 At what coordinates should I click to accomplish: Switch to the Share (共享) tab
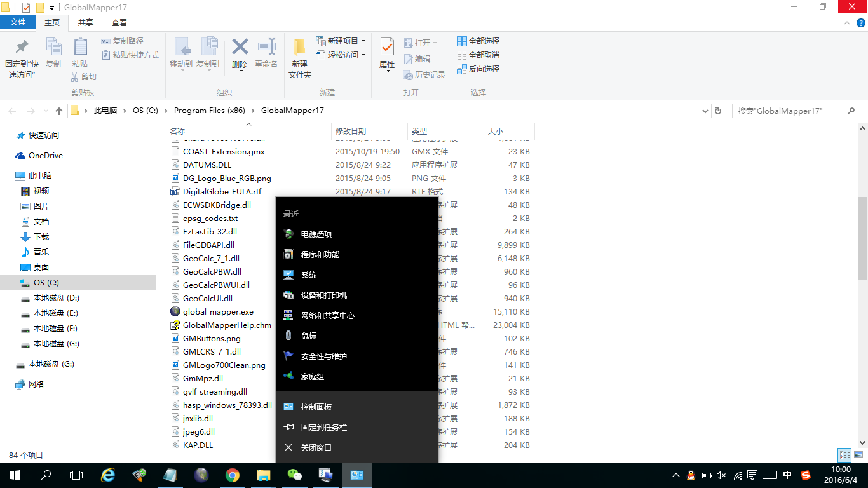tap(86, 22)
